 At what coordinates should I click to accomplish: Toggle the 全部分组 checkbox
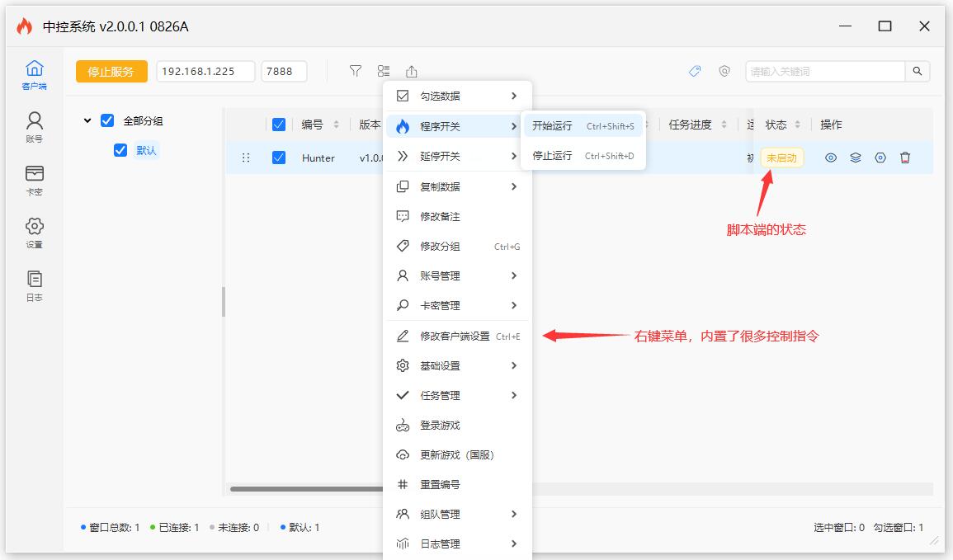click(x=107, y=120)
